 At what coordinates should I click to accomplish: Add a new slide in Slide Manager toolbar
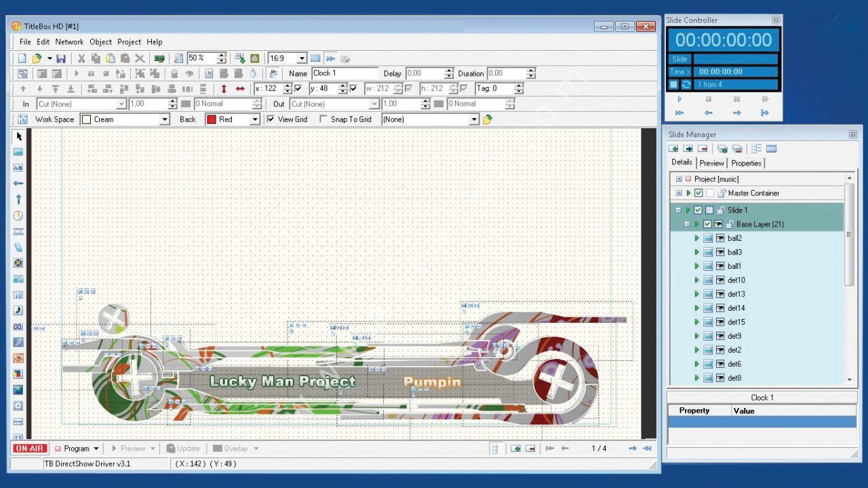click(x=673, y=149)
